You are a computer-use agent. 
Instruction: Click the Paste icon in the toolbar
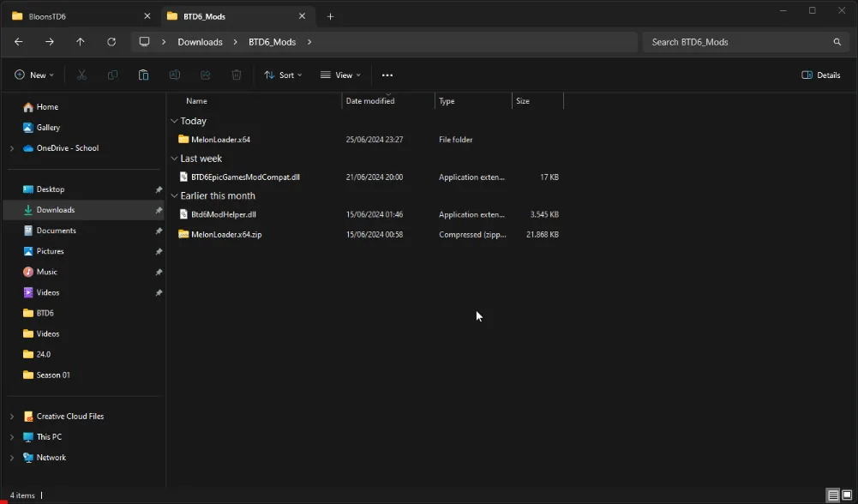coord(143,75)
